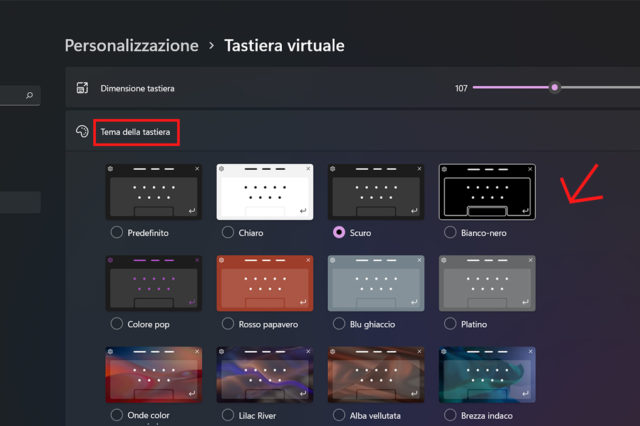This screenshot has height=426, width=640.
Task: Click the Blu ghiaccio keyboard thumbnail
Action: point(376,283)
